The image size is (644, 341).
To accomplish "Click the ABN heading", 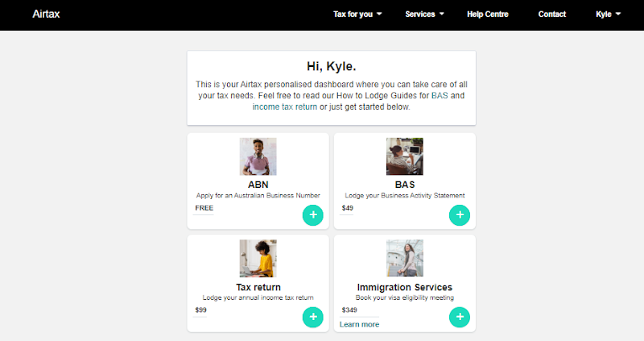I will click(258, 185).
